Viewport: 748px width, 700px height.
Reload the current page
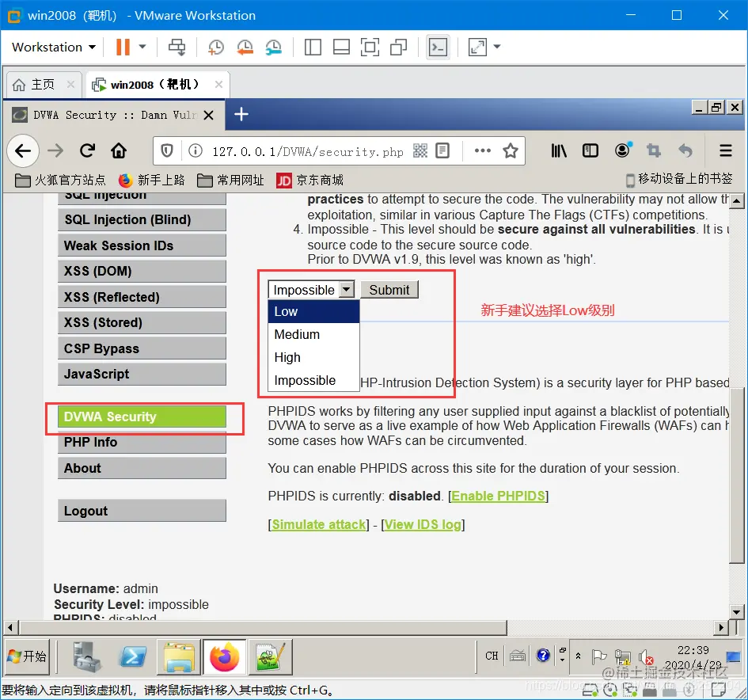pyautogui.click(x=87, y=150)
